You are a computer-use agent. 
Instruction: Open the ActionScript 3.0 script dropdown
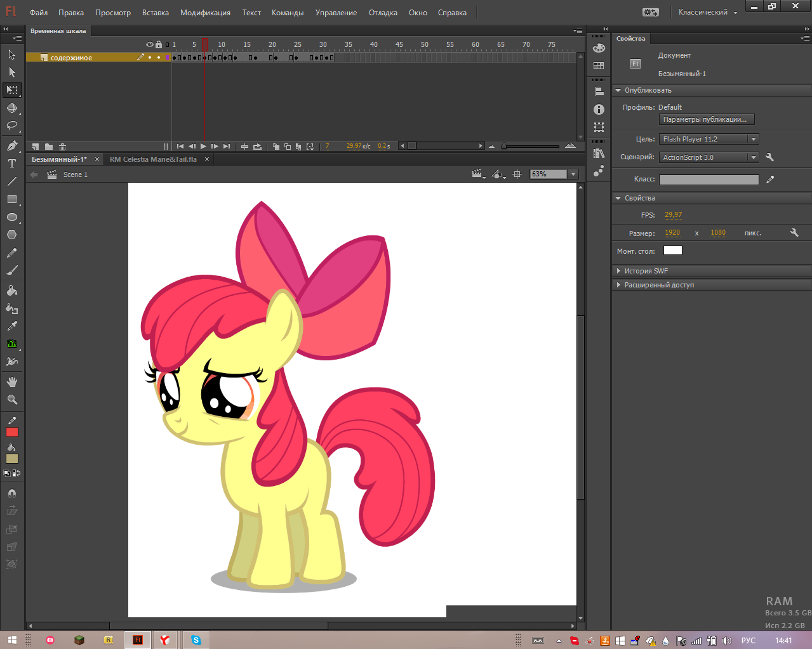coord(709,157)
